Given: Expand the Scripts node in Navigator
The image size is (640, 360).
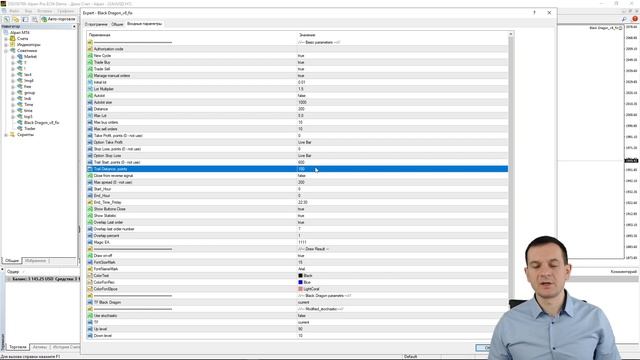Looking at the screenshot, I should pos(6,135).
